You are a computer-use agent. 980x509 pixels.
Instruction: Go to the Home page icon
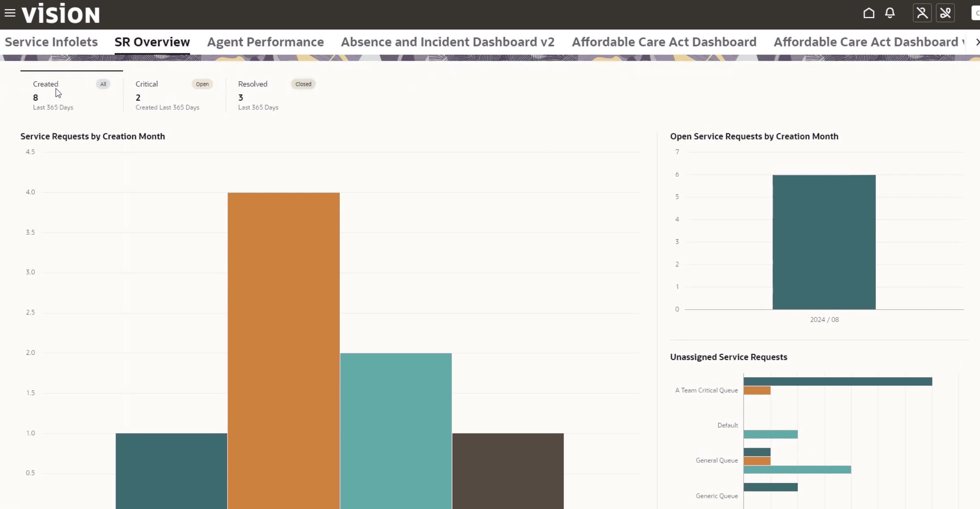(x=869, y=13)
